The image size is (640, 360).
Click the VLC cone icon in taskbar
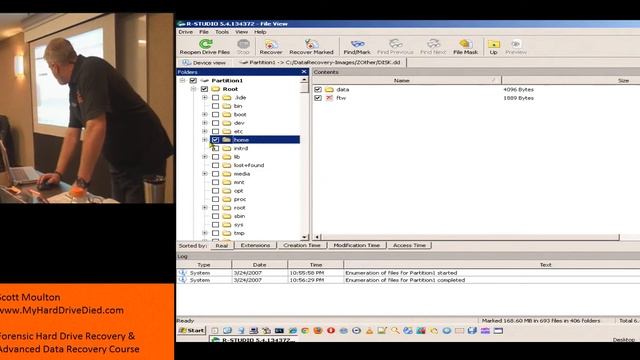369,331
